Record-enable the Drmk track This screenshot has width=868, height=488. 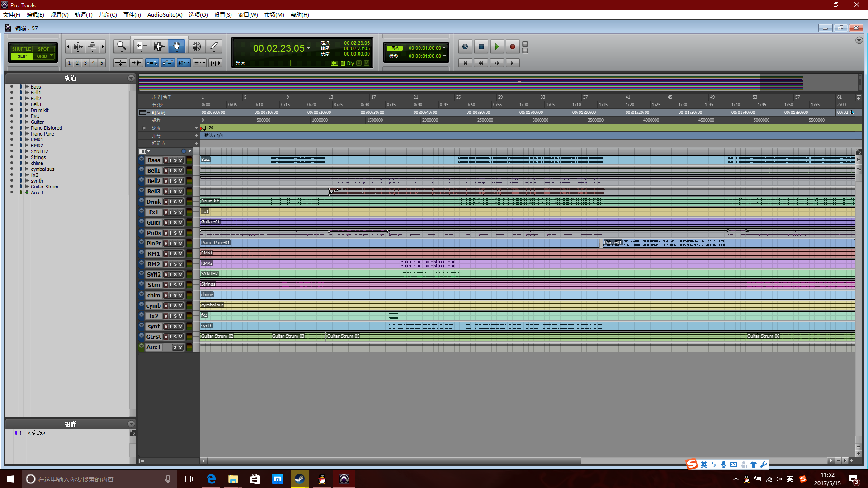(166, 202)
